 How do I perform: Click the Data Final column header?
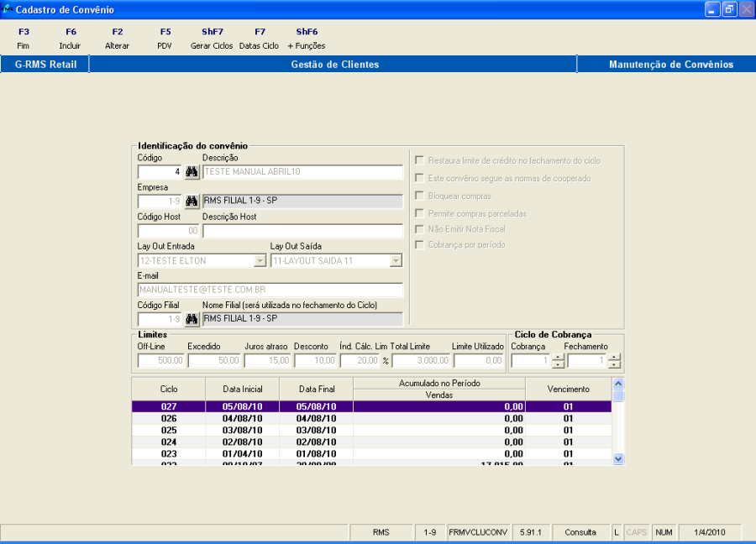click(317, 389)
